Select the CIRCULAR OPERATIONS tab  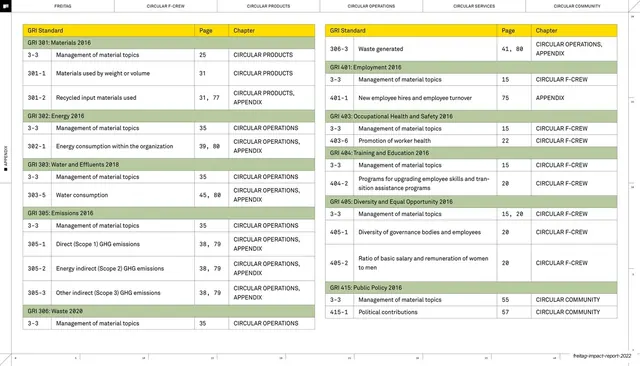(x=371, y=6)
